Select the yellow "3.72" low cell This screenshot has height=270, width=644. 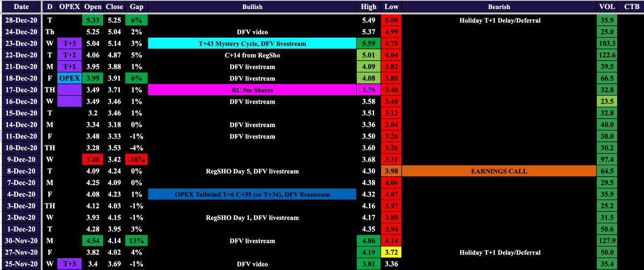click(x=391, y=252)
